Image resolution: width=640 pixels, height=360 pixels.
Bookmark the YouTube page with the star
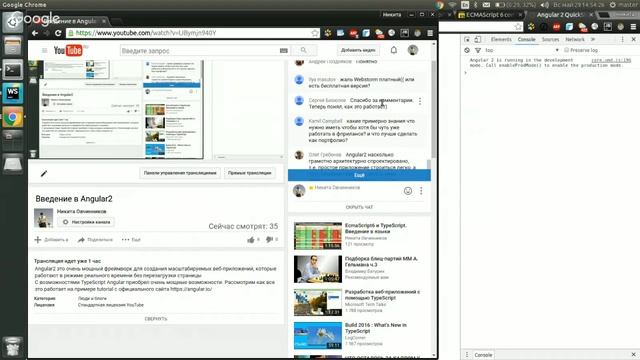(315, 33)
